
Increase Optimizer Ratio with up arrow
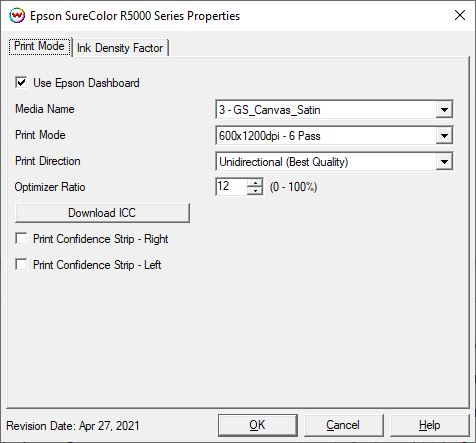point(255,183)
